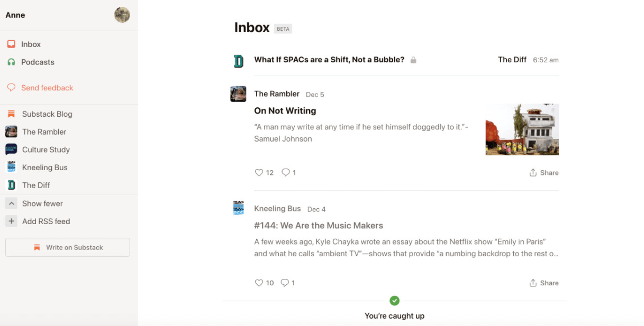Click the Samuel Johnson quote excerpt
The width and height of the screenshot is (644, 326).
click(361, 133)
